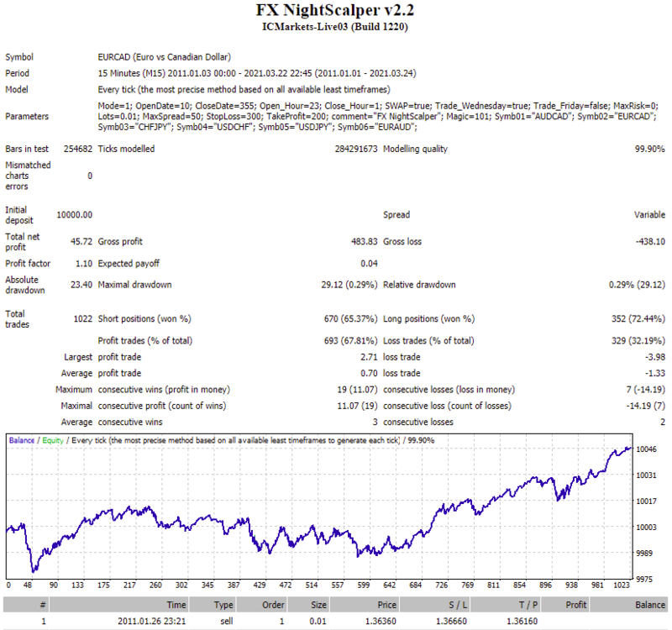The height and width of the screenshot is (630, 672).
Task: Click the Symbol label
Action: coord(19,57)
